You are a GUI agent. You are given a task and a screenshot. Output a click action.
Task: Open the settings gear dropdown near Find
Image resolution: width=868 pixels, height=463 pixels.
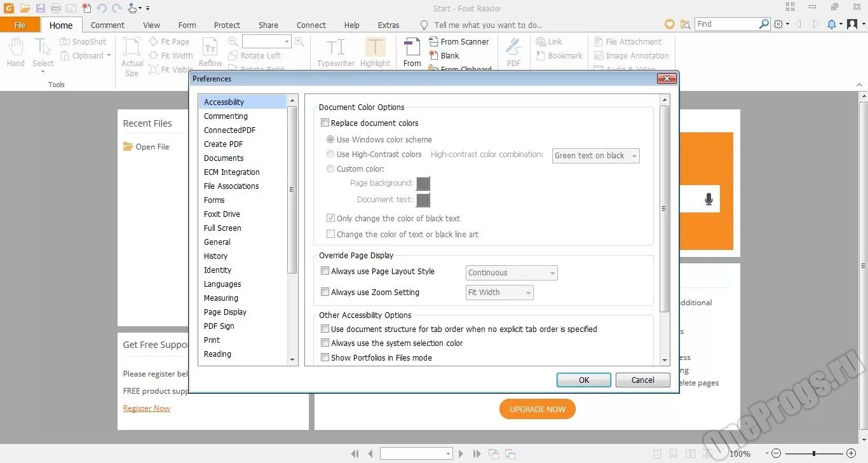(x=782, y=24)
